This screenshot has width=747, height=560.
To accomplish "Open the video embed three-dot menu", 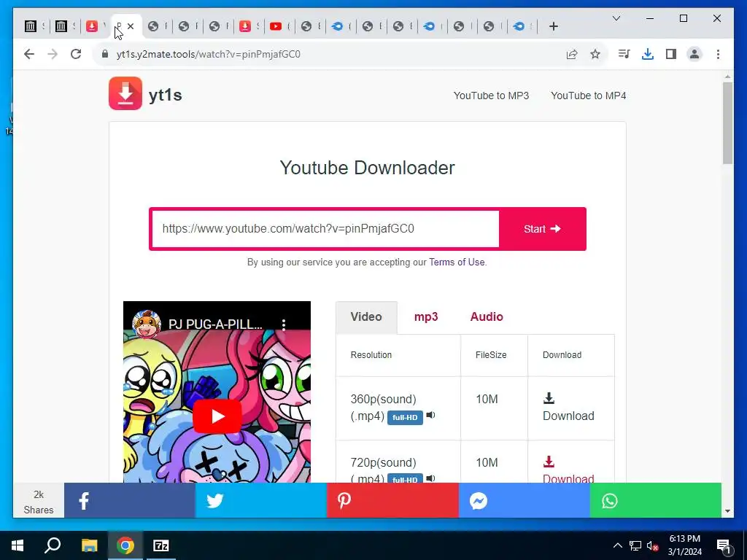I will coord(284,324).
